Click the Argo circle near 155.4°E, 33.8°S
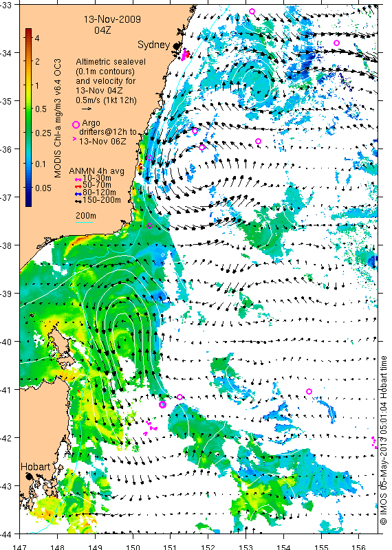392x550 pixels. click(x=336, y=43)
